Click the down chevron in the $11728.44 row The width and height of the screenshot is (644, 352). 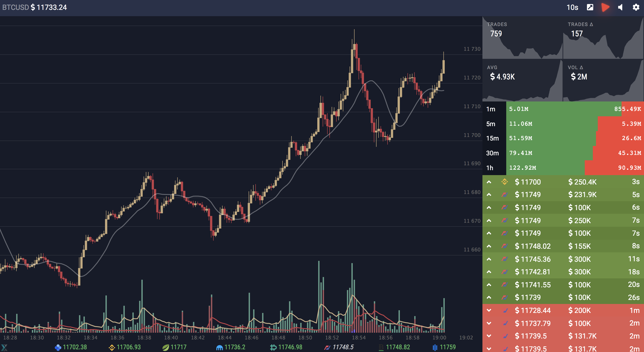[x=489, y=310]
